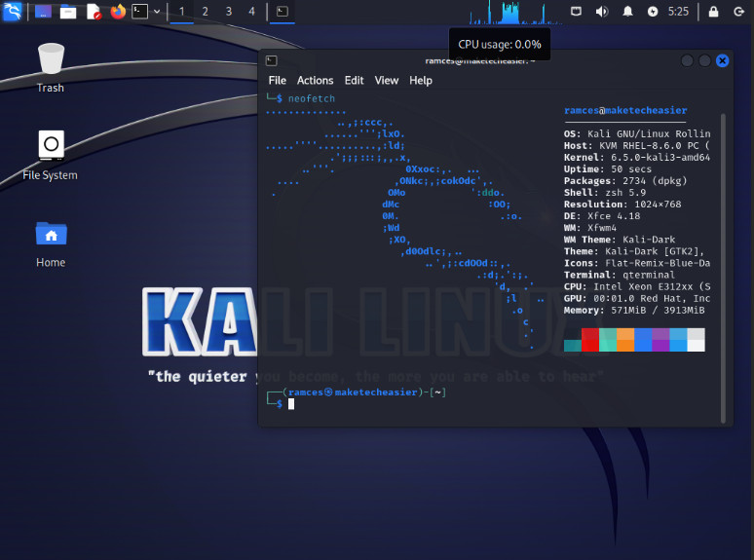Click the 'Packages: 2734 (dpkg)' line
Viewport: 754px width, 560px height.
click(625, 181)
